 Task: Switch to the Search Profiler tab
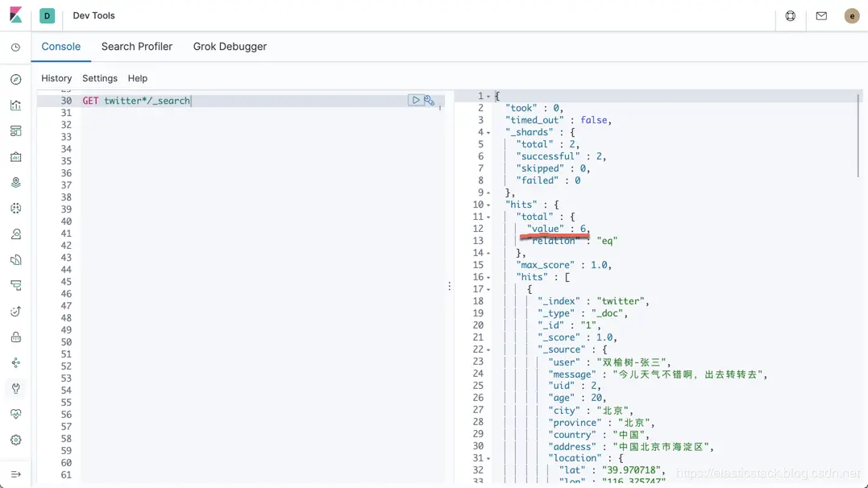coord(137,47)
